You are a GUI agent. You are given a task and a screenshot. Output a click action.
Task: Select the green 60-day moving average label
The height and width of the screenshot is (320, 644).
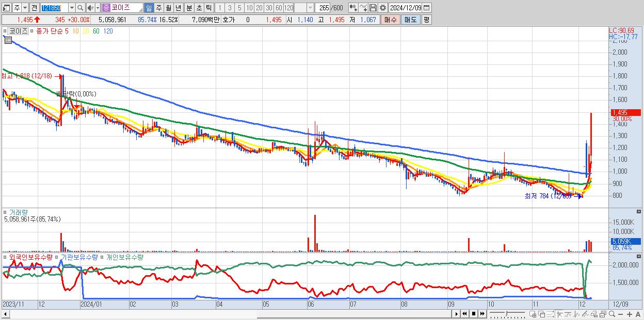coord(96,31)
